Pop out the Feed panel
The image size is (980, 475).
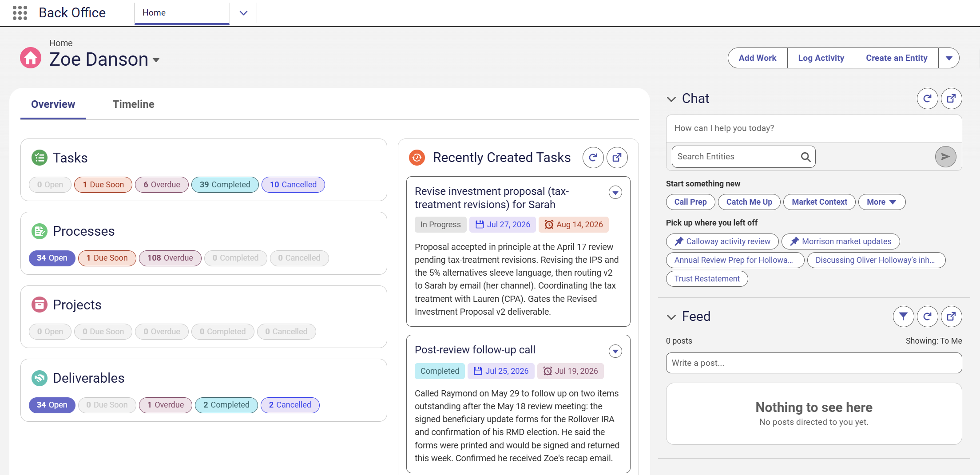click(951, 317)
